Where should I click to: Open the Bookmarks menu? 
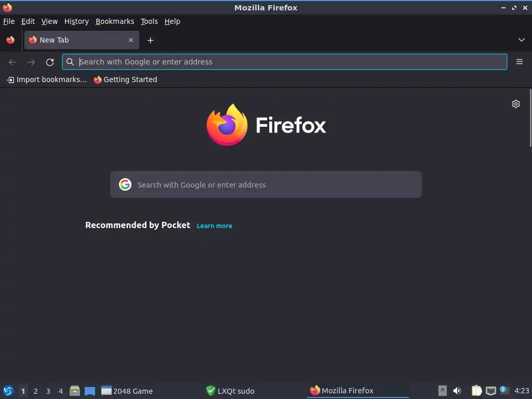coord(115,21)
